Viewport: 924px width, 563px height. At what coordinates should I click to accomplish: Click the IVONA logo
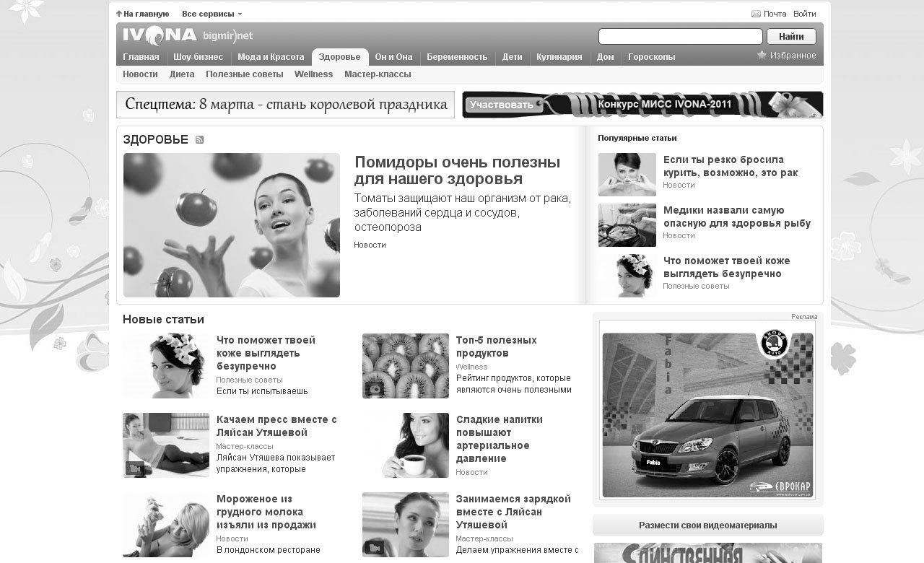click(159, 35)
